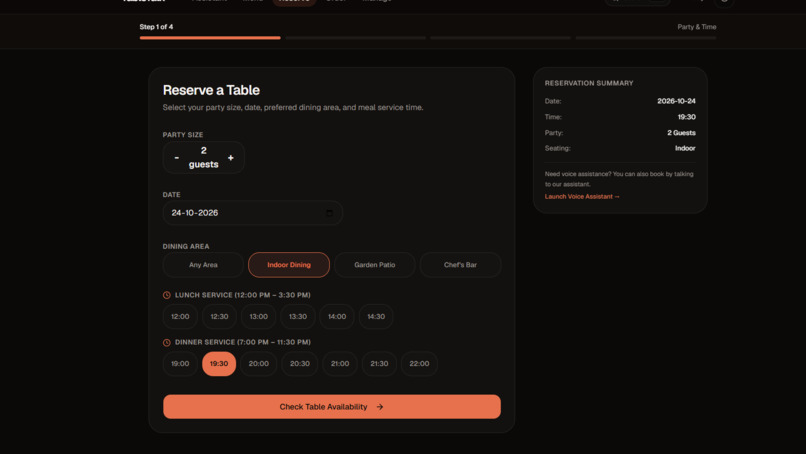Click the 2 Guests value in Reservation Summary
Viewport: 806px width, 454px height.
(681, 133)
